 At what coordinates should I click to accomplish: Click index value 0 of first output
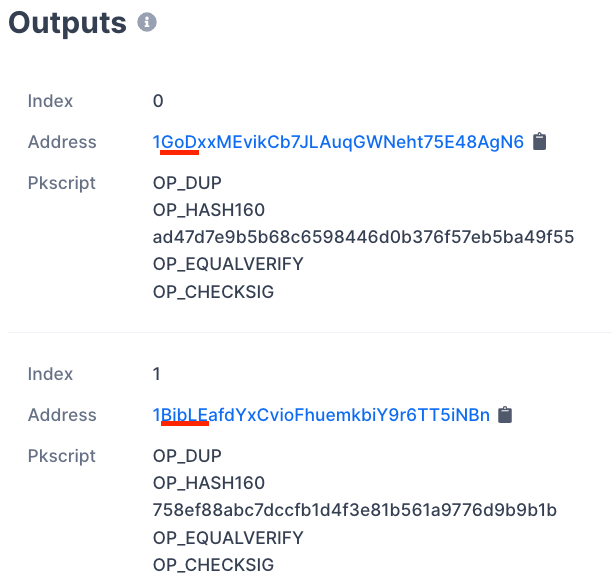158,101
